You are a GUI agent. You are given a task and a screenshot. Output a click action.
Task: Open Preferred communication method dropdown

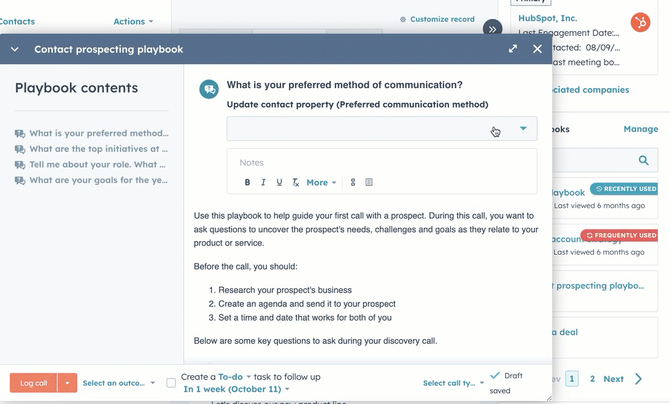[x=382, y=129]
